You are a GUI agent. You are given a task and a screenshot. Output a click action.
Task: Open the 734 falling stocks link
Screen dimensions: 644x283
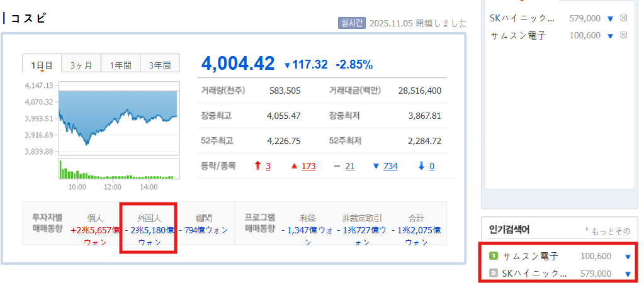(x=390, y=166)
